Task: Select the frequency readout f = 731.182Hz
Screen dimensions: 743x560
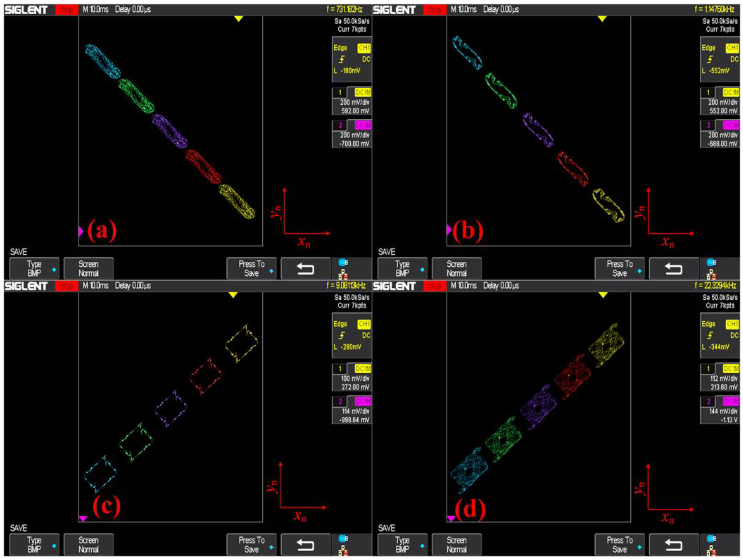Action: pyautogui.click(x=344, y=9)
